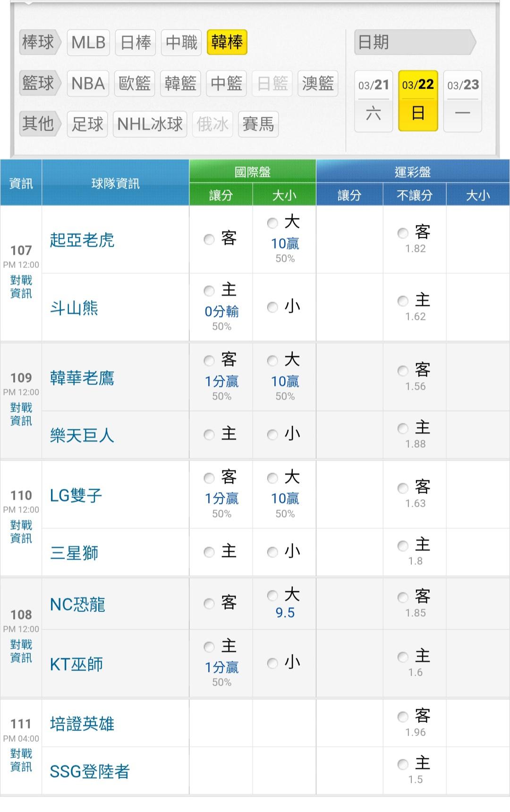Select the MLB baseball league tab
The image size is (510, 812).
(x=88, y=42)
